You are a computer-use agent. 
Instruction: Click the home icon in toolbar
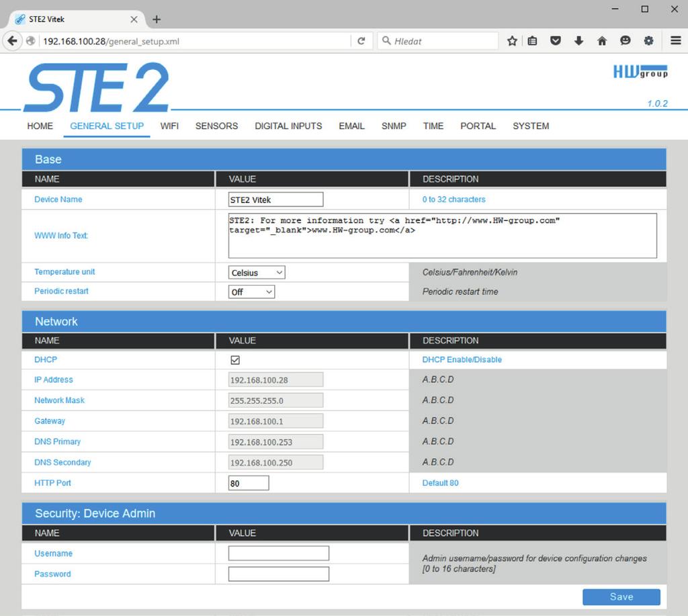click(602, 41)
